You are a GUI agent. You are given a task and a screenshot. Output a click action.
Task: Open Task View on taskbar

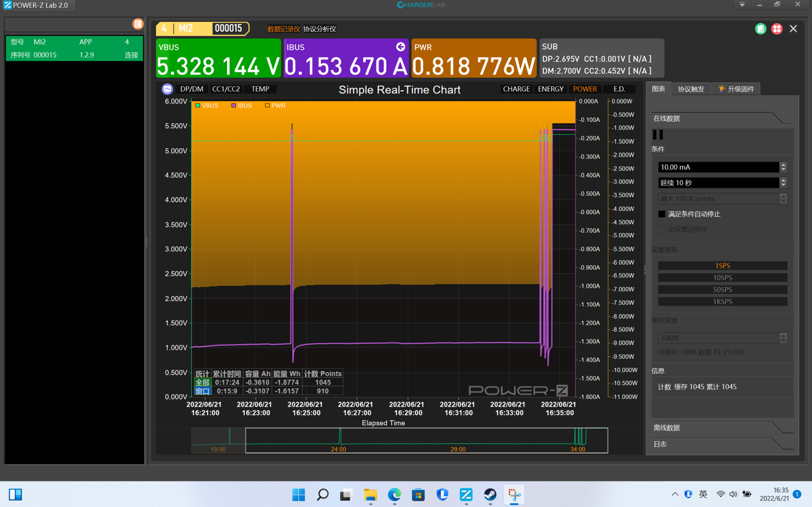[x=347, y=494]
